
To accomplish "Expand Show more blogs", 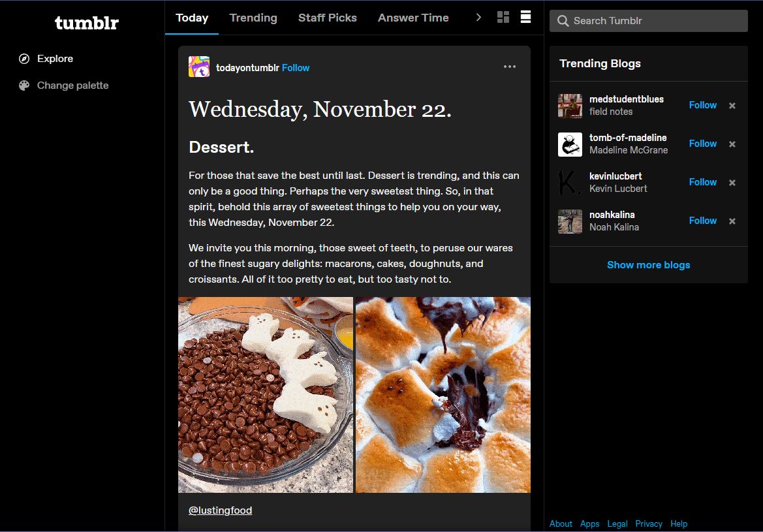I will [x=648, y=265].
